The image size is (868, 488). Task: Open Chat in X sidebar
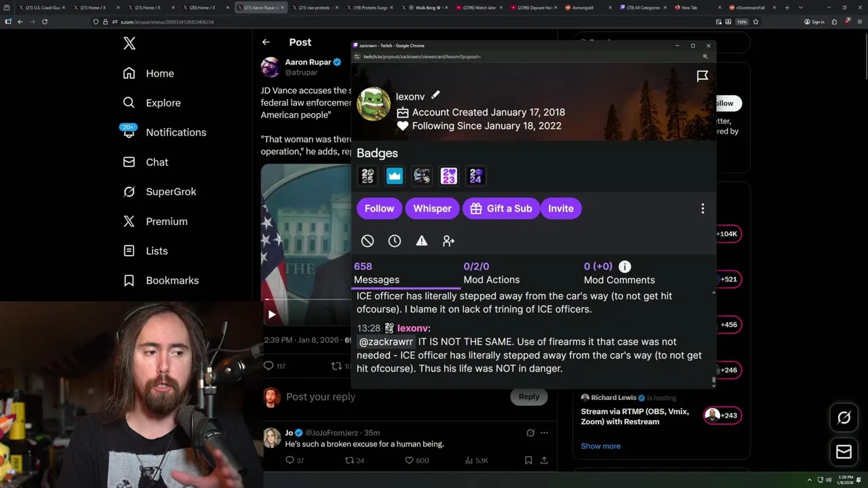[x=145, y=162]
